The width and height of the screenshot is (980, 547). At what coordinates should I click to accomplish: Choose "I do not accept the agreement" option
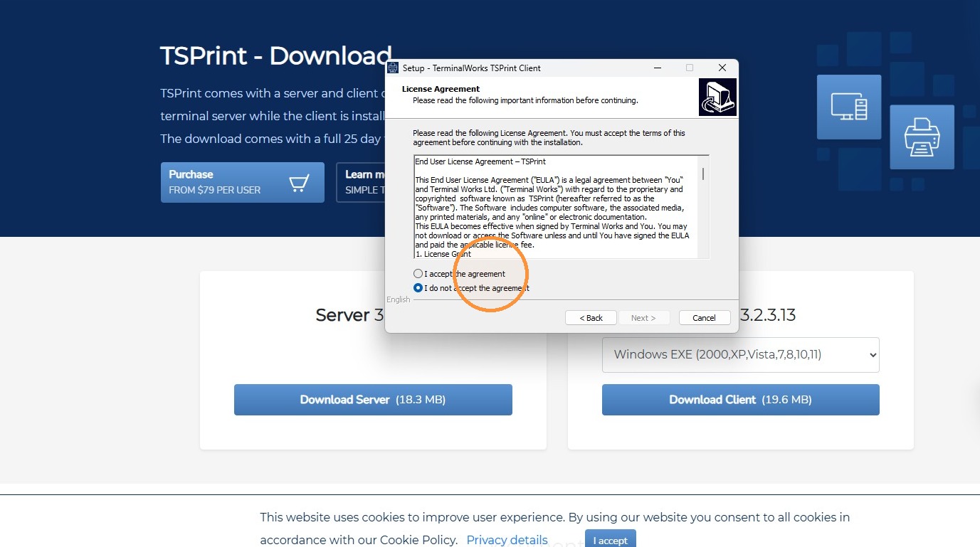[x=418, y=288]
